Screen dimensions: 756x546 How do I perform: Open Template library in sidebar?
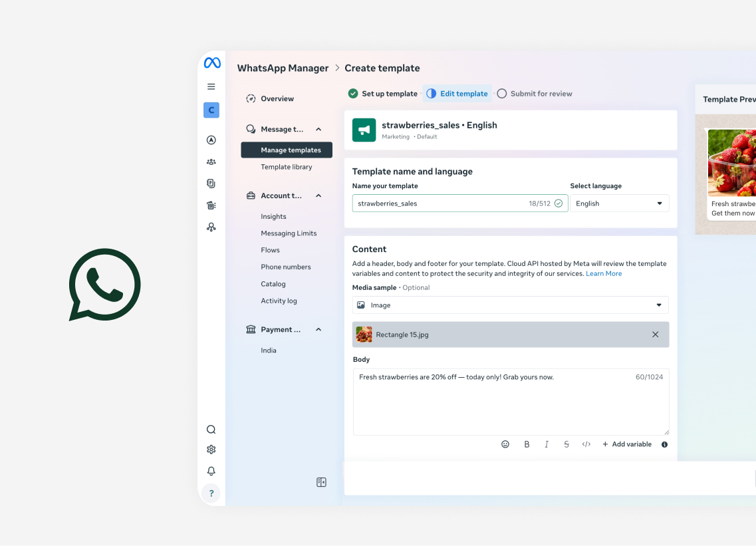click(x=286, y=167)
